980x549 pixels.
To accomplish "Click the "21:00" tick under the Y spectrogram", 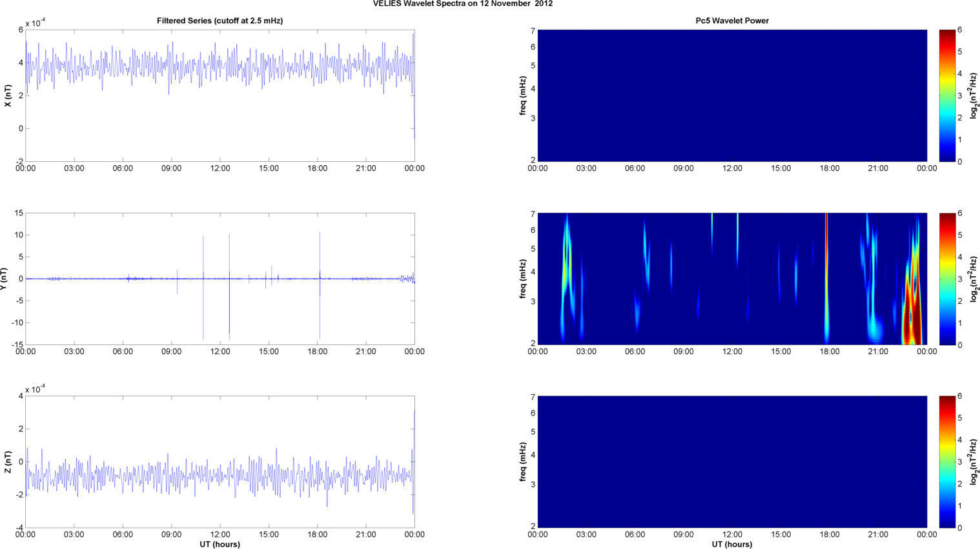I will (x=878, y=352).
